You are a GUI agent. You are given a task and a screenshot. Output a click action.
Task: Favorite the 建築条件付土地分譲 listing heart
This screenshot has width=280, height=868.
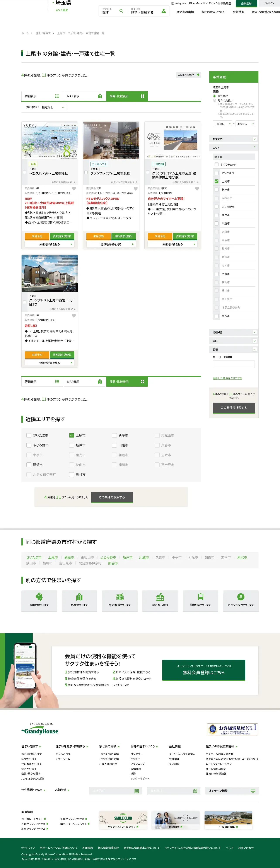(197, 189)
